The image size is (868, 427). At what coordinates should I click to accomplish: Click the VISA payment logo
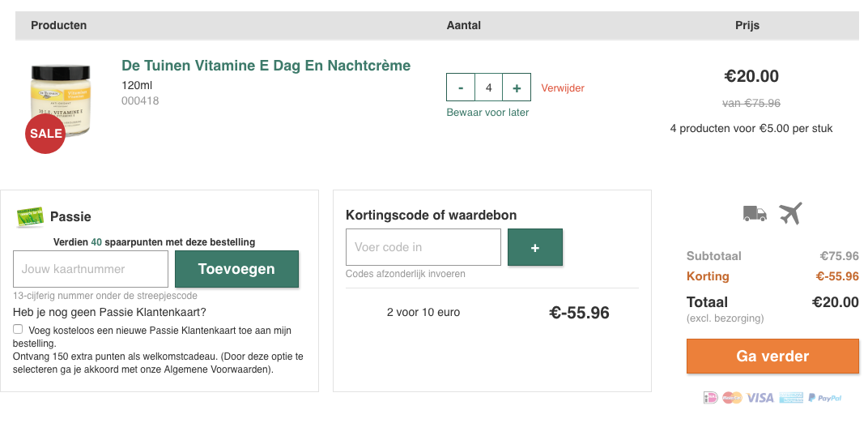coord(760,397)
